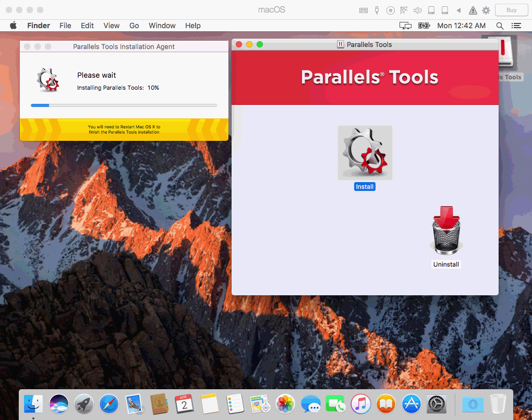
Task: Open the Edit menu
Action: tap(87, 26)
